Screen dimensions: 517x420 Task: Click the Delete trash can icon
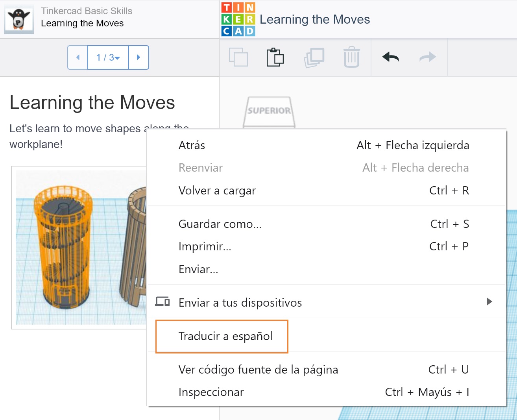point(351,57)
